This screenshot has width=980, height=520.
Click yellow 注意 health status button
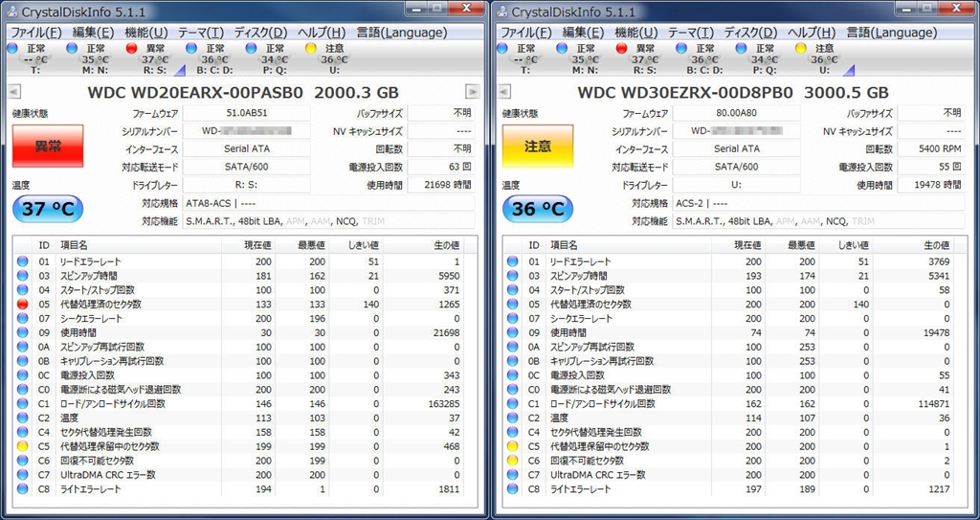tap(538, 146)
